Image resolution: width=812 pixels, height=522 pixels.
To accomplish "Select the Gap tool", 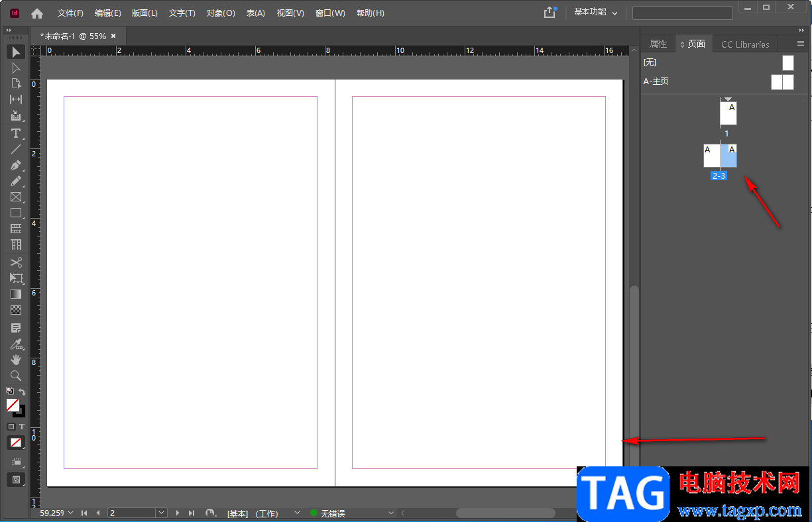I will pos(16,99).
